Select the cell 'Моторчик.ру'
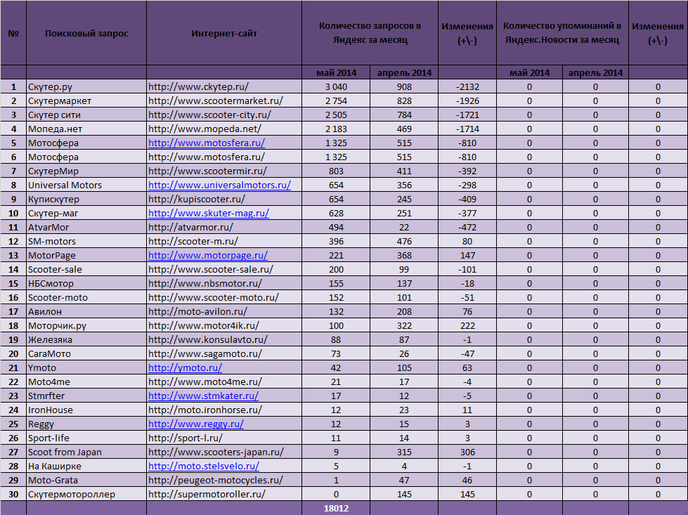688x515 pixels. pyautogui.click(x=86, y=325)
